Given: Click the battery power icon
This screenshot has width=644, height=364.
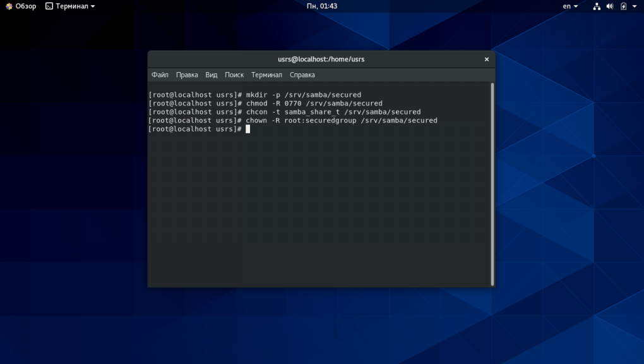Looking at the screenshot, I should (623, 6).
